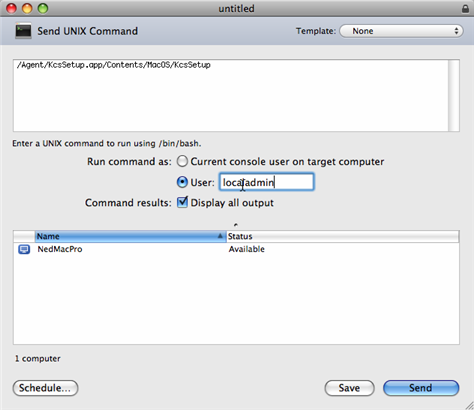
Task: Click the window resize grip
Action: point(468,405)
